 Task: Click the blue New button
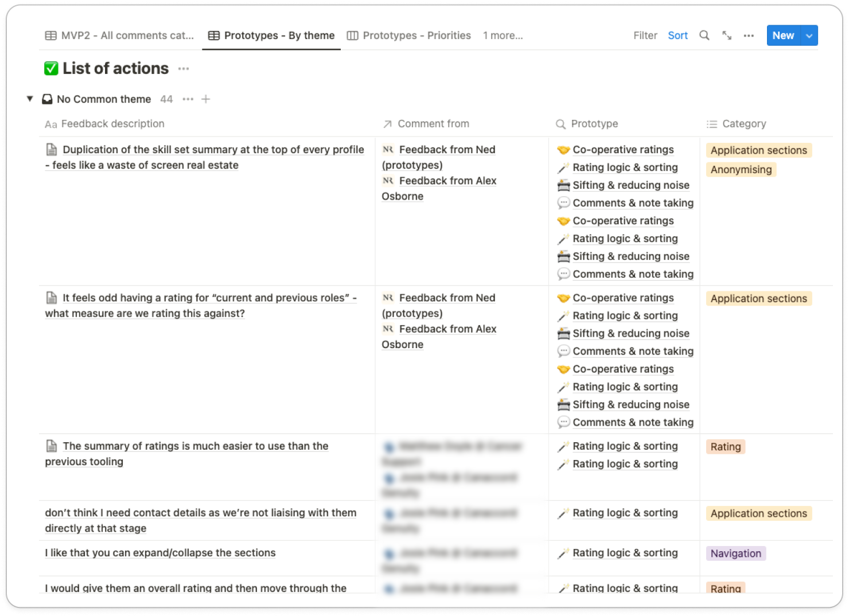coord(783,36)
